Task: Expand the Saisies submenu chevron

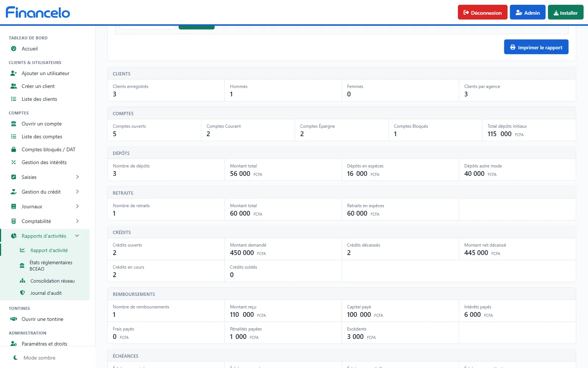Action: coord(78,177)
